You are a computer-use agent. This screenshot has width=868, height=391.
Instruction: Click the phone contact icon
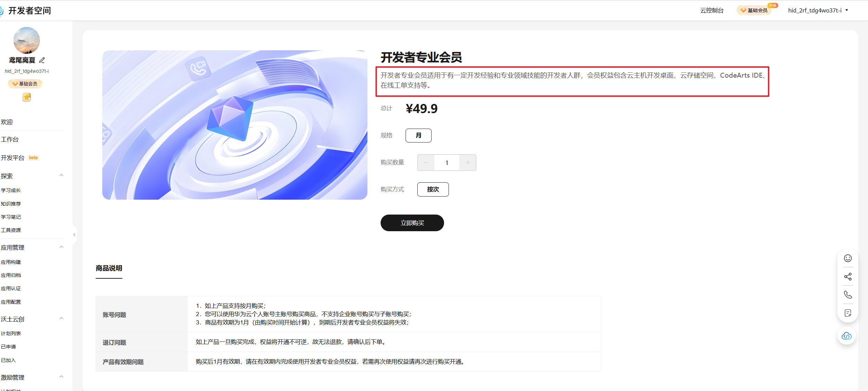[848, 295]
